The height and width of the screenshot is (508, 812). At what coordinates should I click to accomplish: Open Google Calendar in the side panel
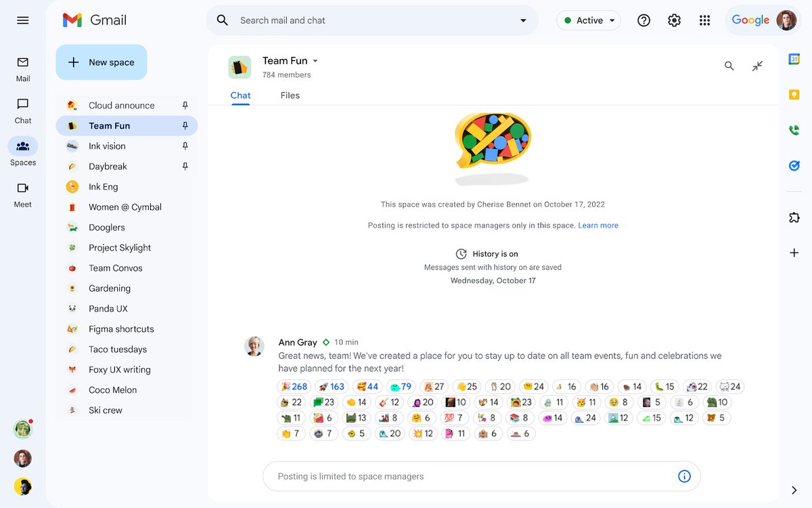pos(793,59)
